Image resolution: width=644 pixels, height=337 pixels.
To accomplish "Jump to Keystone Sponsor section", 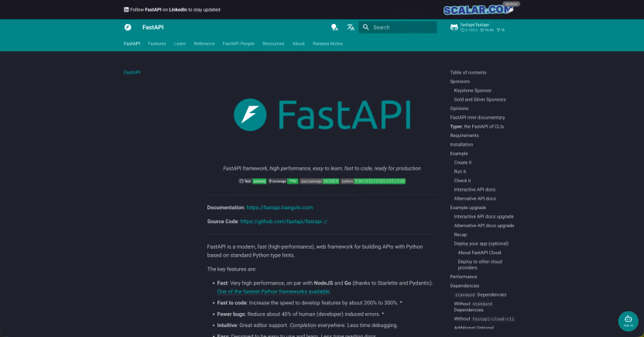I will coord(473,91).
